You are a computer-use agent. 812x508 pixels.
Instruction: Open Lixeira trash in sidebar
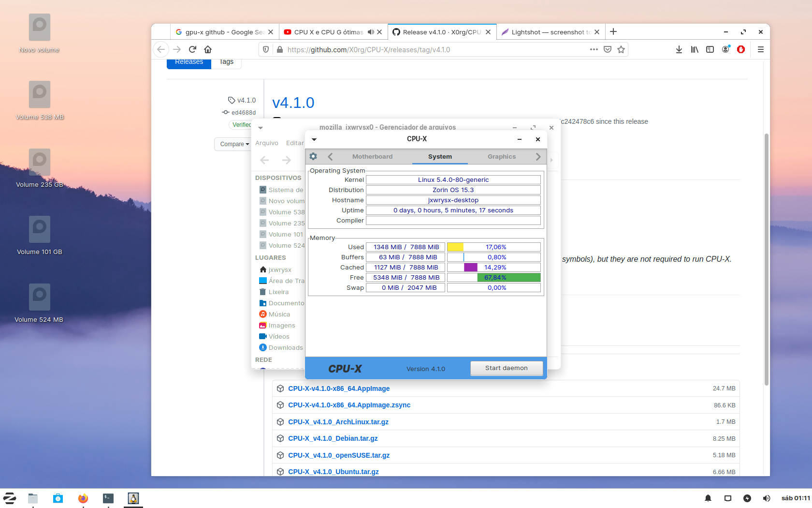278,292
